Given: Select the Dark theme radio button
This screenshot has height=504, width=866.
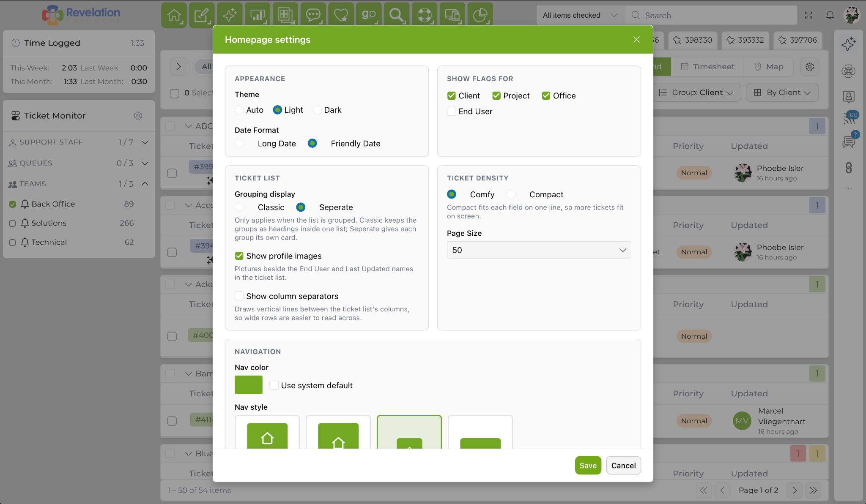Looking at the screenshot, I should [x=317, y=110].
